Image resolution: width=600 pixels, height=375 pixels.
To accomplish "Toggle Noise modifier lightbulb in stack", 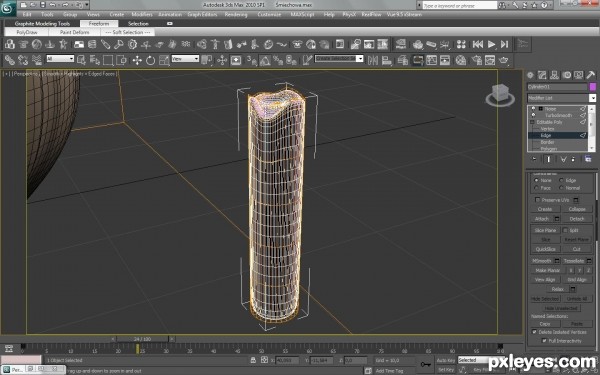I will (533, 109).
